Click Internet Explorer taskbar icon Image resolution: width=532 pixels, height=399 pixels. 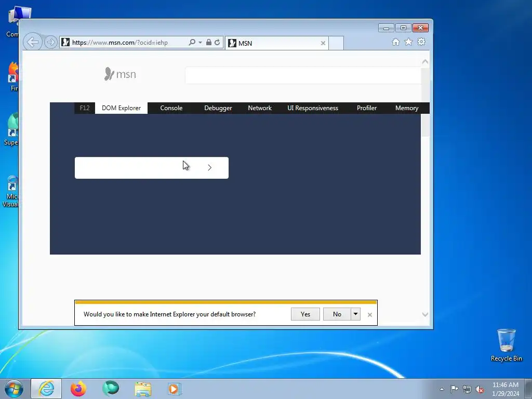(46, 389)
